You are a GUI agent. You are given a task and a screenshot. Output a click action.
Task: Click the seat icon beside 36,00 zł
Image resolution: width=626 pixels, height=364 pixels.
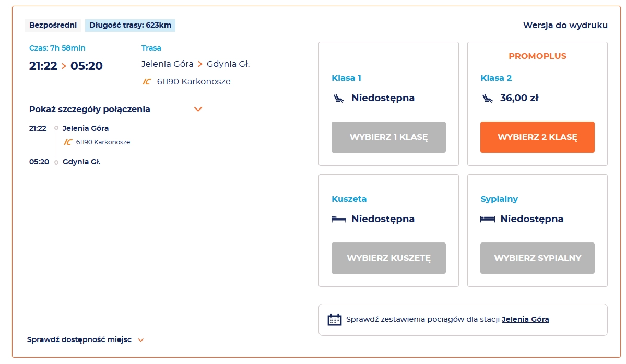487,98
